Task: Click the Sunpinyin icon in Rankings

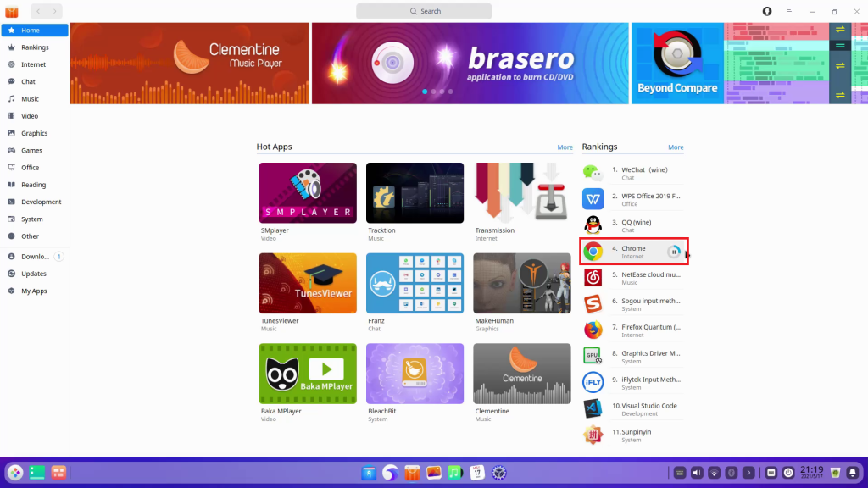Action: (x=593, y=435)
